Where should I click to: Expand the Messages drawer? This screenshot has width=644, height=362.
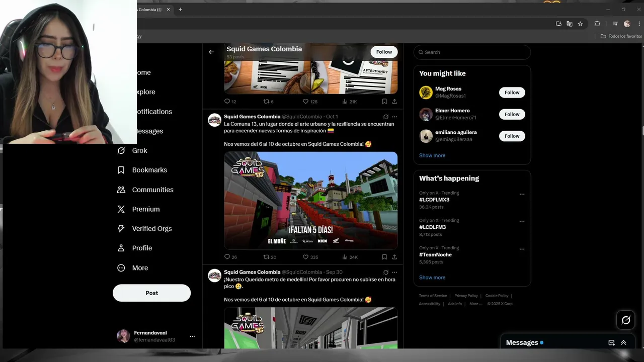coord(623,343)
